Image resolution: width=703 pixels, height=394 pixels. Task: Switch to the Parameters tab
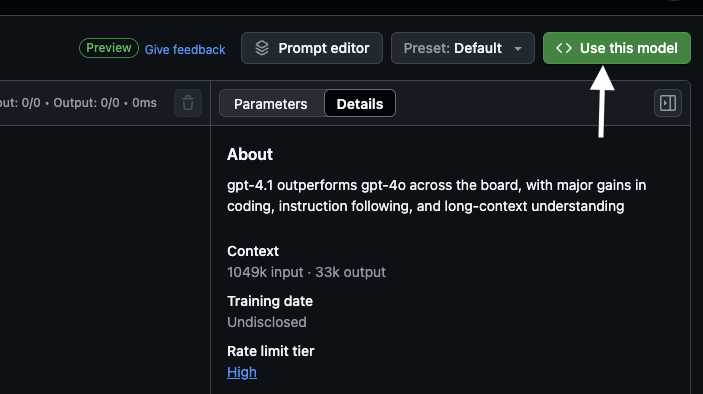[x=271, y=104]
